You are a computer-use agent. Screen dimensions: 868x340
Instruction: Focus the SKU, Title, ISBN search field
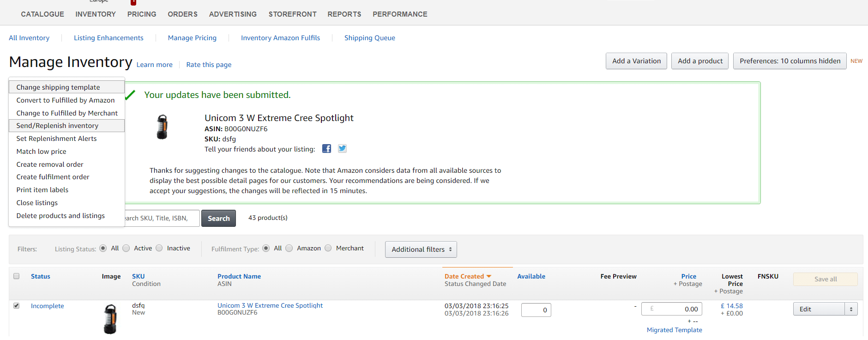tap(162, 219)
